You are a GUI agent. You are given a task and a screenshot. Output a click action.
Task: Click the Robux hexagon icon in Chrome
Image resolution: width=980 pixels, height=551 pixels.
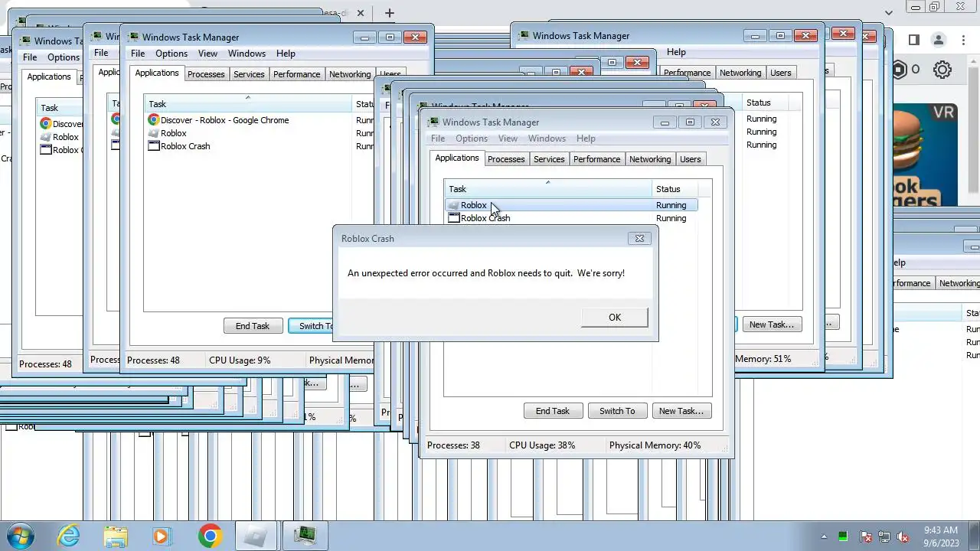click(899, 70)
